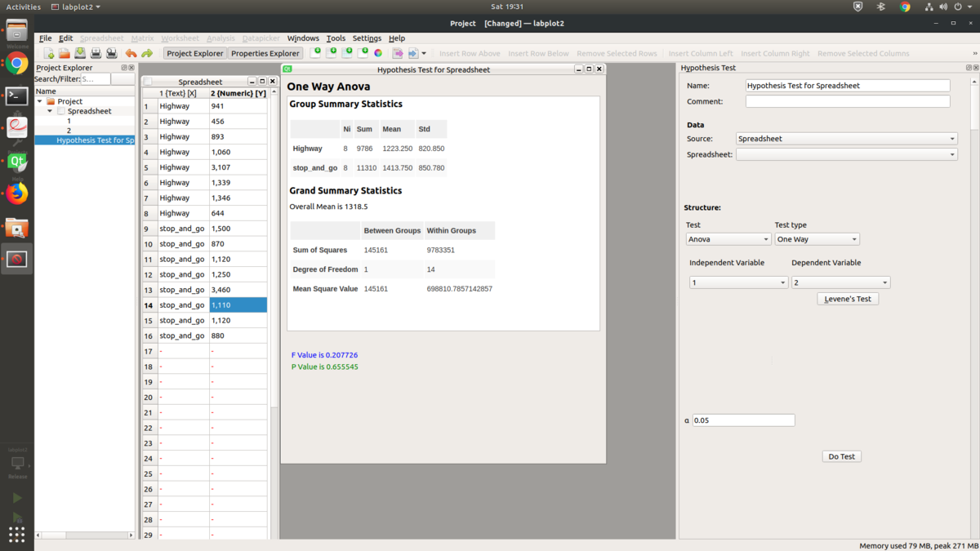Collapse the Project tree node
Image resolution: width=980 pixels, height=551 pixels.
tap(40, 101)
